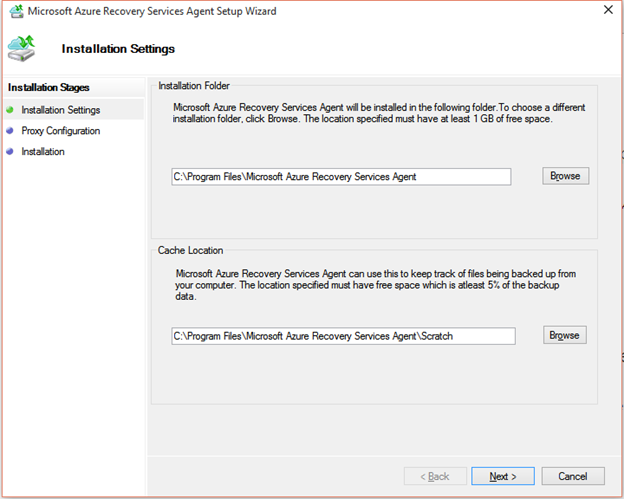The height and width of the screenshot is (499, 624).
Task: Select Proxy Configuration stage label
Action: click(60, 131)
